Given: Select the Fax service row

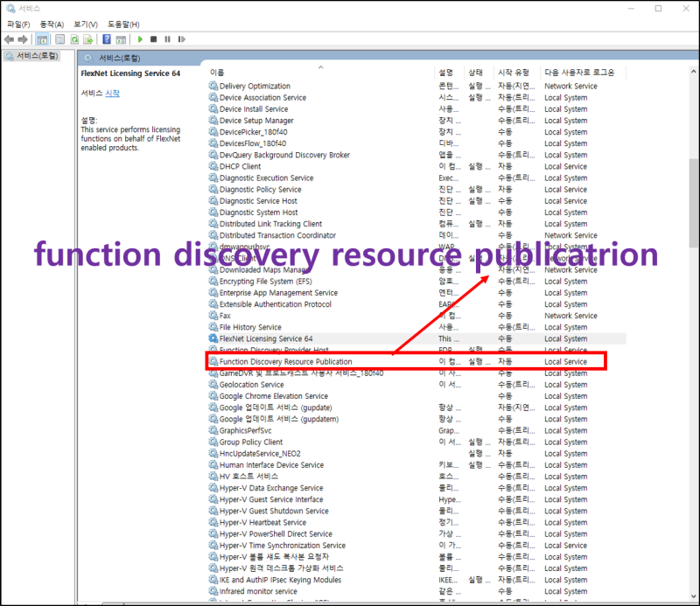Looking at the screenshot, I should (x=417, y=316).
